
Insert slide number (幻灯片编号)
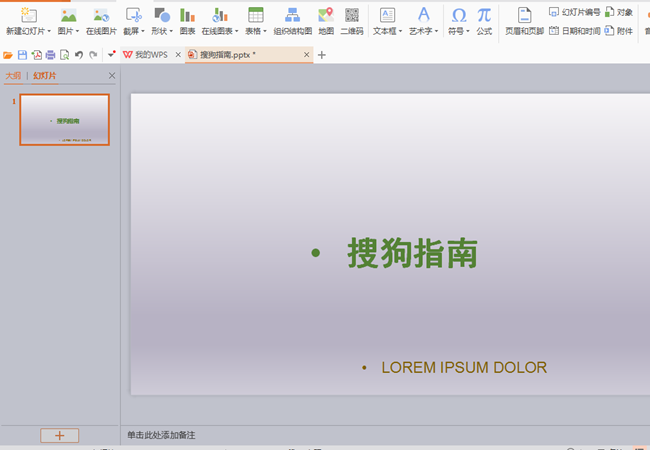point(575,12)
